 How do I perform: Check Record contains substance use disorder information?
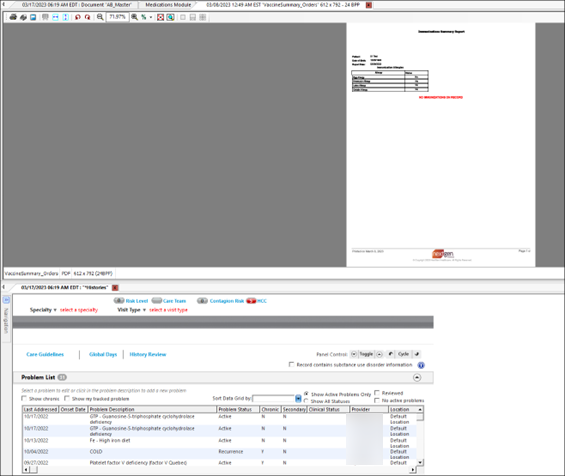(291, 365)
